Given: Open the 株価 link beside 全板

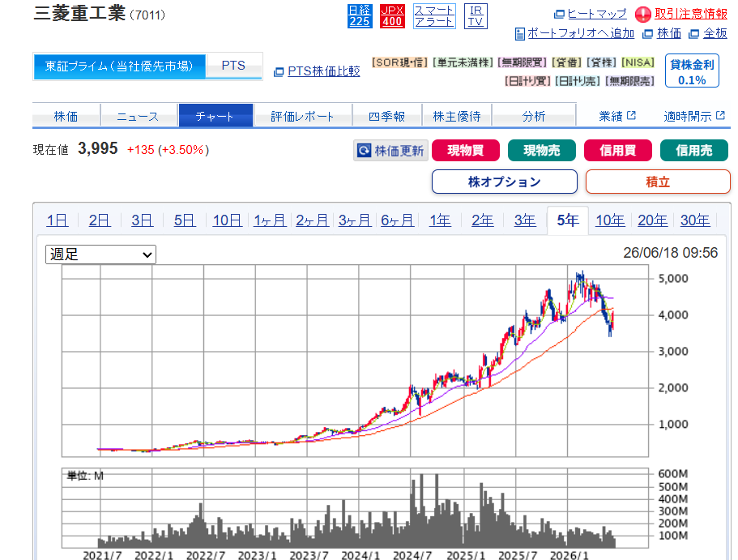Looking at the screenshot, I should [669, 33].
